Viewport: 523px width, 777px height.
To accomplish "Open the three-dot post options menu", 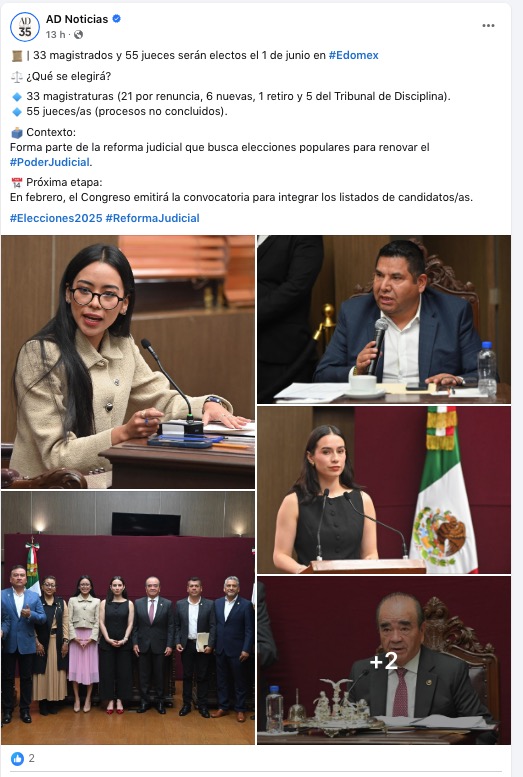I will pos(488,25).
